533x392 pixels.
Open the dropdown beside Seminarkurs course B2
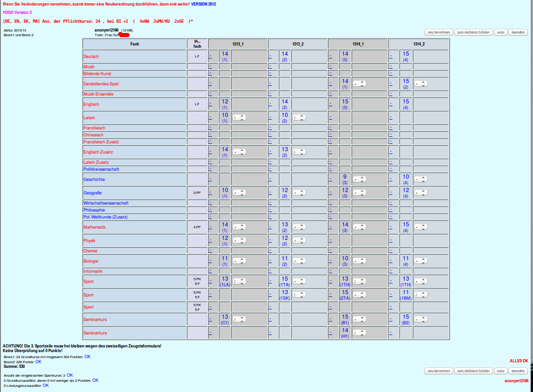pos(420,320)
